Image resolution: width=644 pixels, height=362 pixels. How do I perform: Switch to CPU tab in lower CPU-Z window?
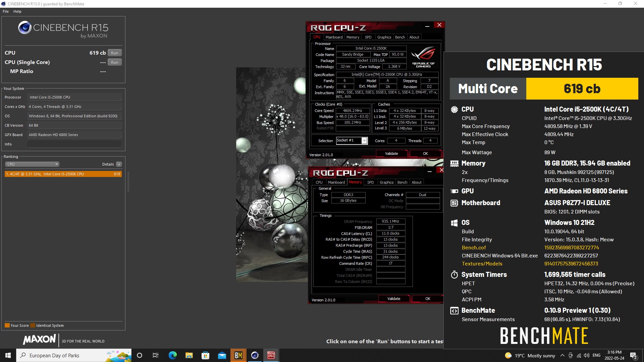point(319,182)
